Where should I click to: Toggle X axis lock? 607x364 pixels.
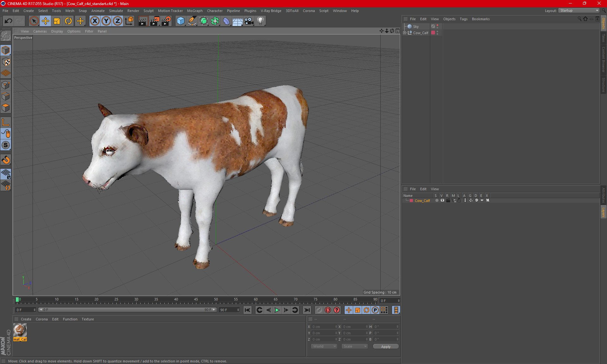95,21
